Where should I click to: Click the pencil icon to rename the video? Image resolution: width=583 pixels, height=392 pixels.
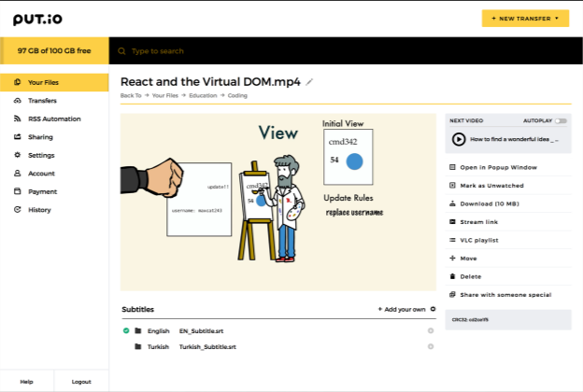tap(310, 82)
